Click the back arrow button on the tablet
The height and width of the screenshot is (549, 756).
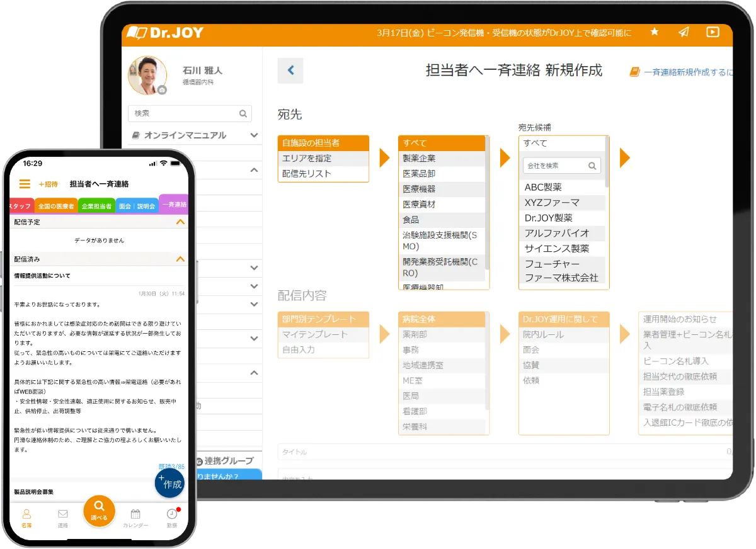click(290, 71)
